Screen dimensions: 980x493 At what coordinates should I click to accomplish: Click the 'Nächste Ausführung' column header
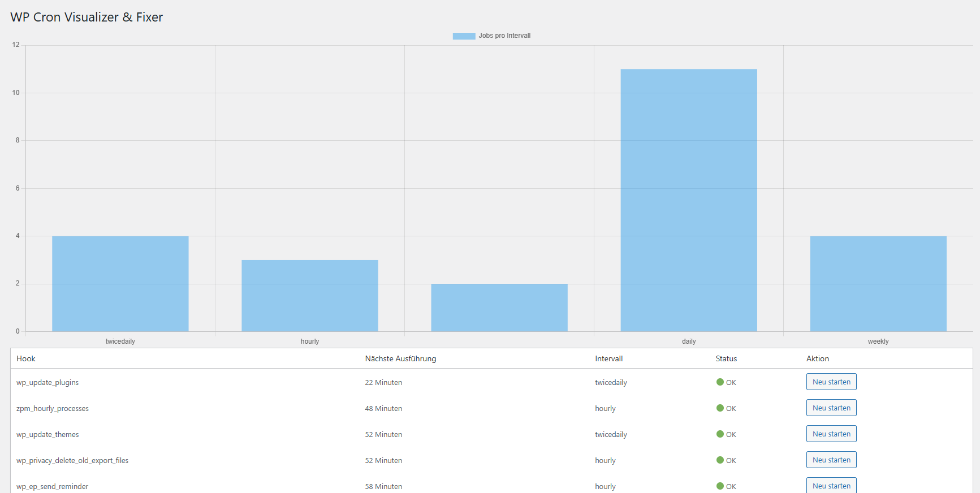tap(400, 358)
